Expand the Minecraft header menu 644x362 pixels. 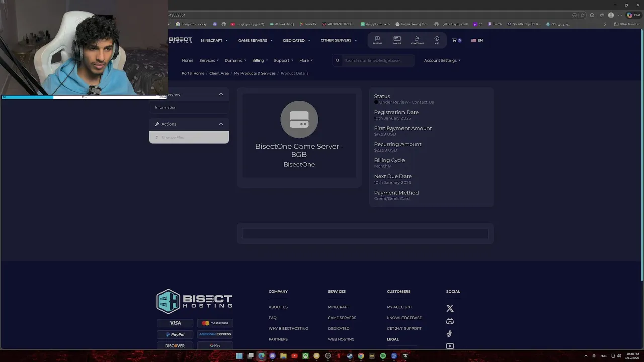214,40
